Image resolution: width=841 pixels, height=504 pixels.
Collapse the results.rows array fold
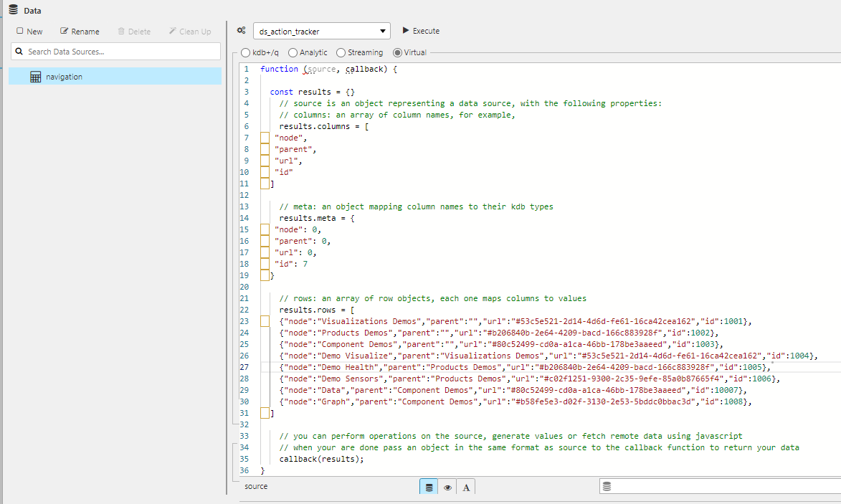tap(264, 320)
